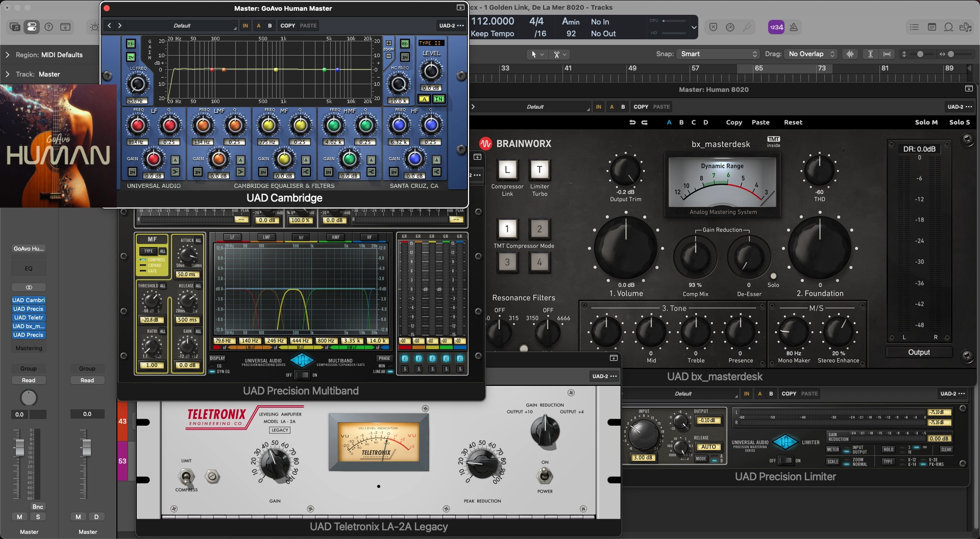980x539 pixels.
Task: Open the Default preset menu in bx_masterdesk
Action: (535, 107)
